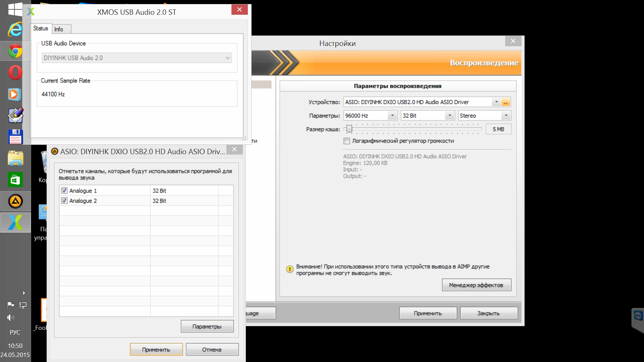Open ASIO device settings ellipsis button

(505, 102)
